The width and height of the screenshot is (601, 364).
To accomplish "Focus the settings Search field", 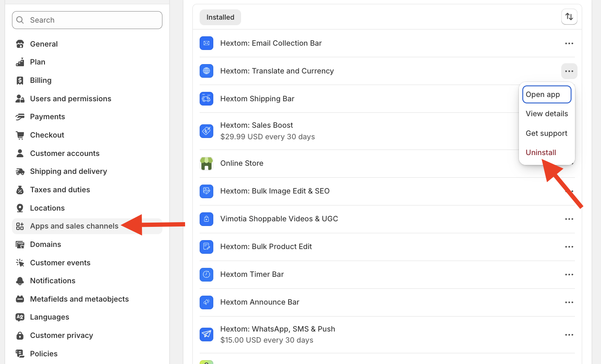I will pyautogui.click(x=87, y=20).
